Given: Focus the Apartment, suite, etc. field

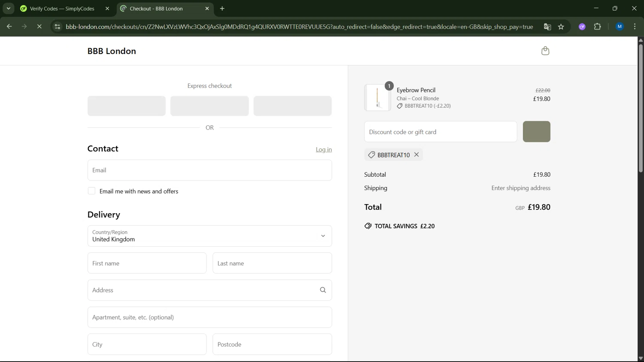Looking at the screenshot, I should (210, 317).
